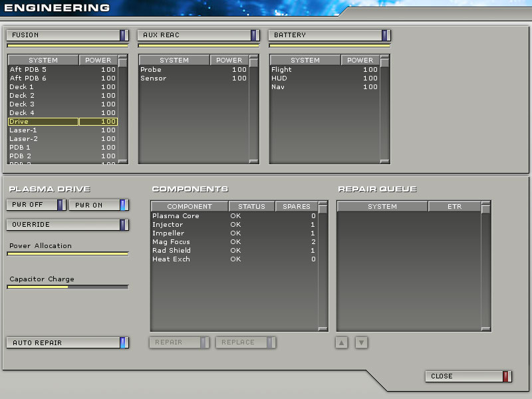This screenshot has height=399, width=532.
Task: Toggle the Aux Reac power source
Action: tap(198, 35)
